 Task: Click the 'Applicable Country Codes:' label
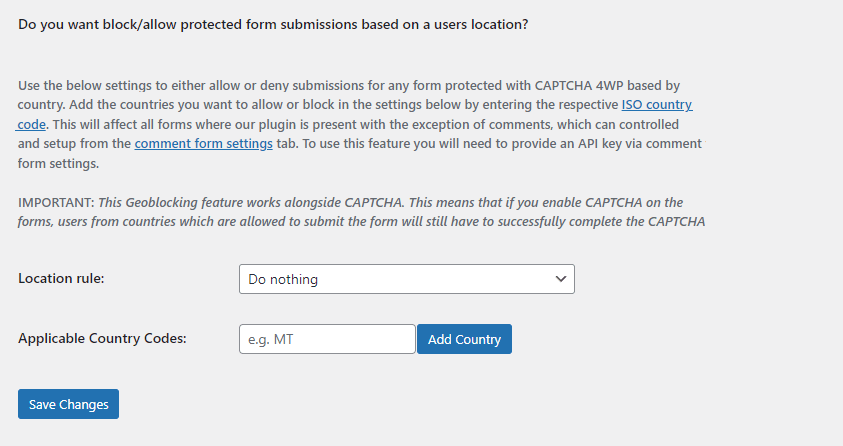point(102,339)
